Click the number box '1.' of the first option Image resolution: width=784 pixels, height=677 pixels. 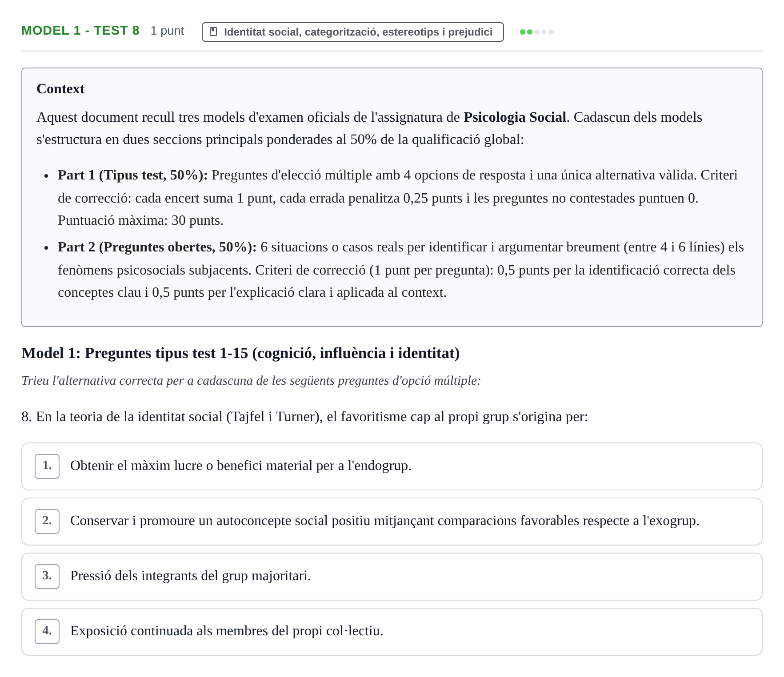click(47, 466)
